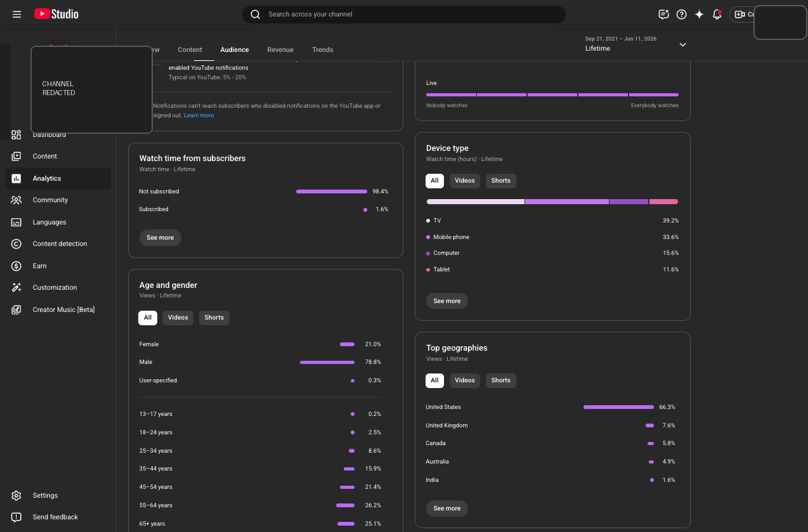Open the Help question mark icon

pyautogui.click(x=682, y=14)
